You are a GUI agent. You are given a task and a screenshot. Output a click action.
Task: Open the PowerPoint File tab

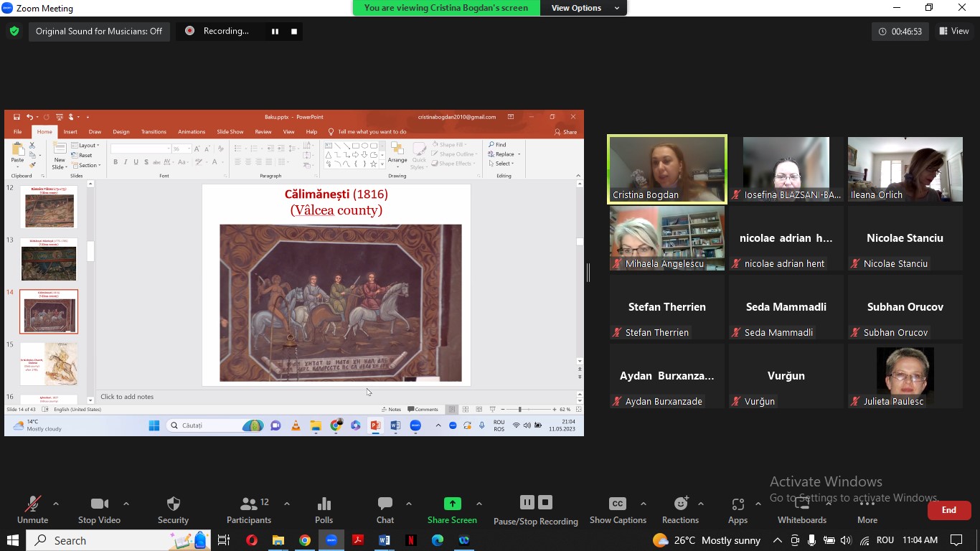[18, 132]
